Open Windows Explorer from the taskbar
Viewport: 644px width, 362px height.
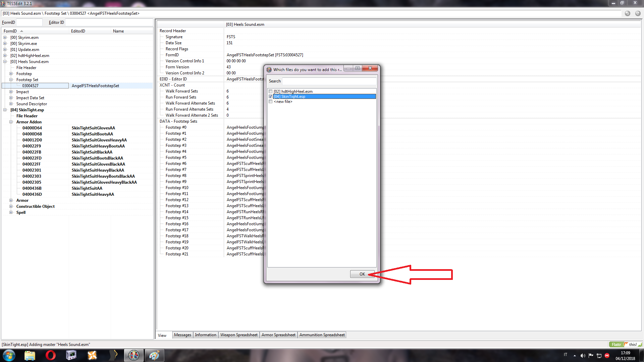point(30,355)
